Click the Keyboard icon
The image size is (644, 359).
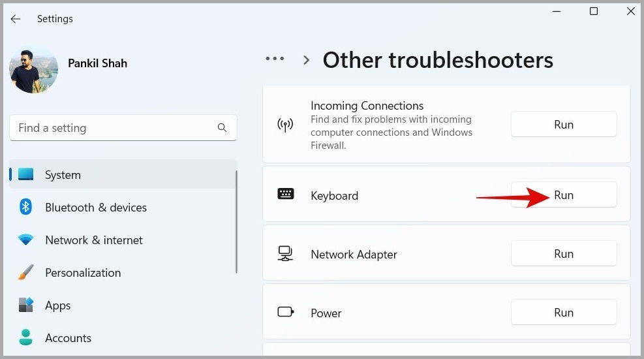285,193
